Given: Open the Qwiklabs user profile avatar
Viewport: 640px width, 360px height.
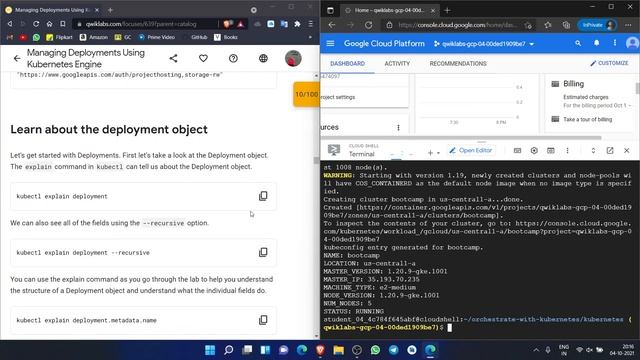Looking at the screenshot, I should click(293, 58).
